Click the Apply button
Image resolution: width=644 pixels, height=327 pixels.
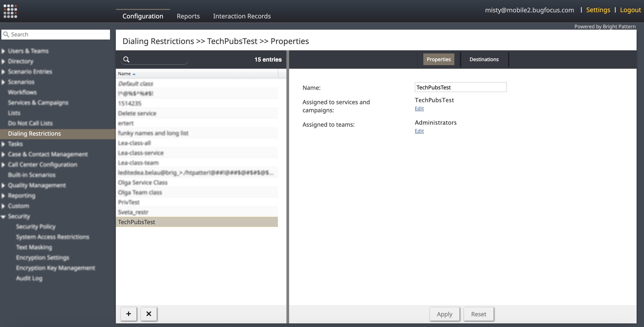444,314
